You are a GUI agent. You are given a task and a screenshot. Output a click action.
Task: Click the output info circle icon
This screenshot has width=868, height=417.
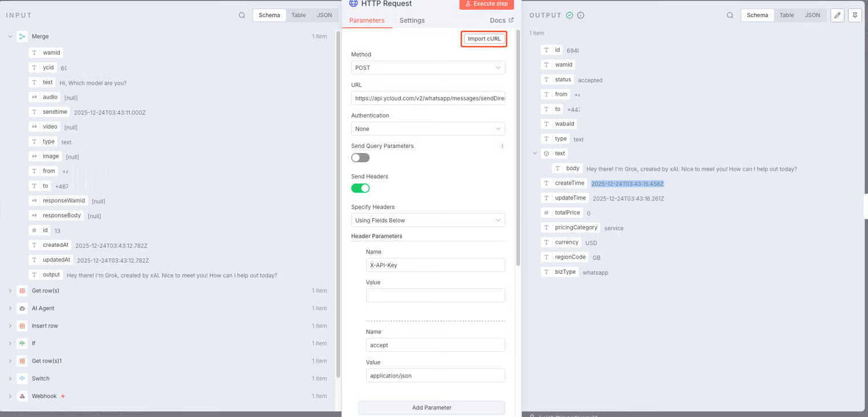point(581,15)
